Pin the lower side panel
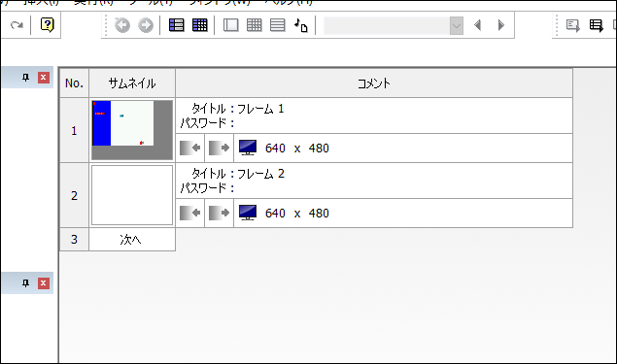 pyautogui.click(x=26, y=283)
